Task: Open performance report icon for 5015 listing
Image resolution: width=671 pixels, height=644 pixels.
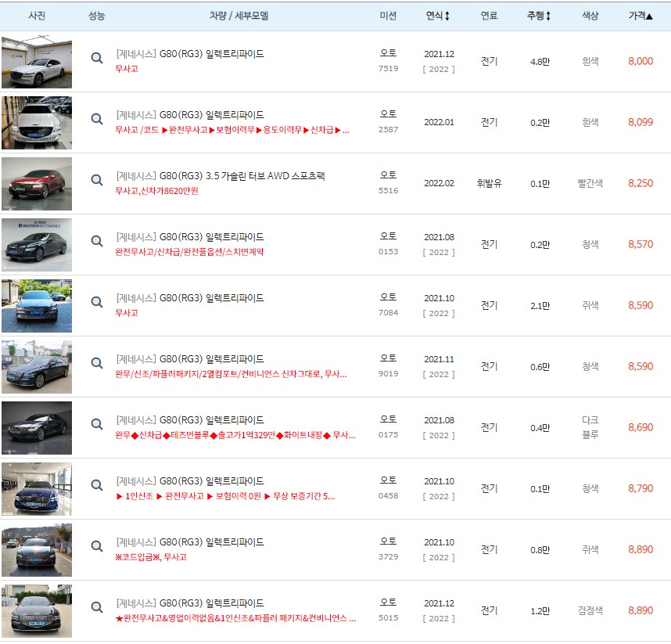Action: point(97,607)
